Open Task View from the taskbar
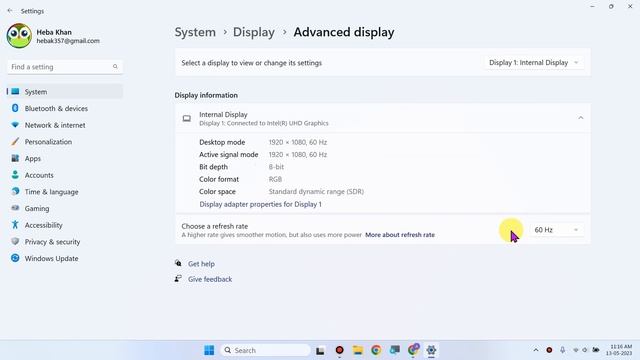640x360 pixels. click(x=320, y=350)
